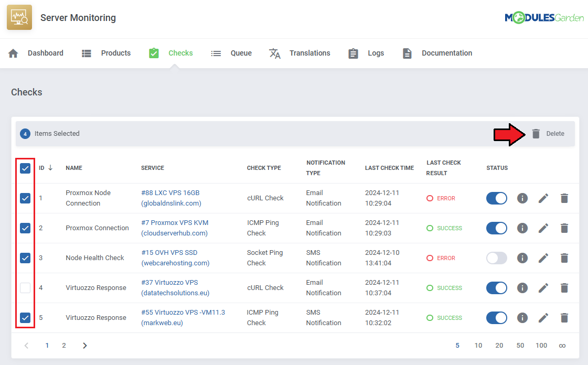The image size is (588, 365).
Task: Click the Delete label for selected items
Action: coord(555,133)
